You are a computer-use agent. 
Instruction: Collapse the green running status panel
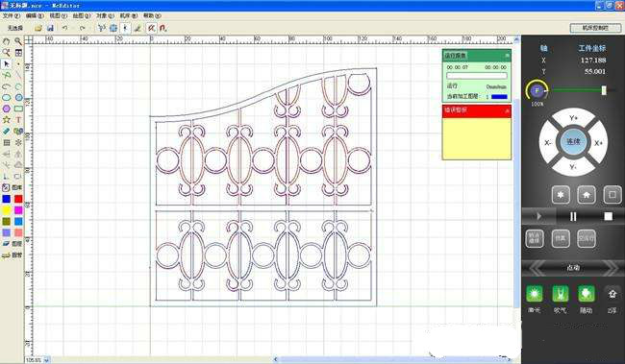tap(507, 56)
